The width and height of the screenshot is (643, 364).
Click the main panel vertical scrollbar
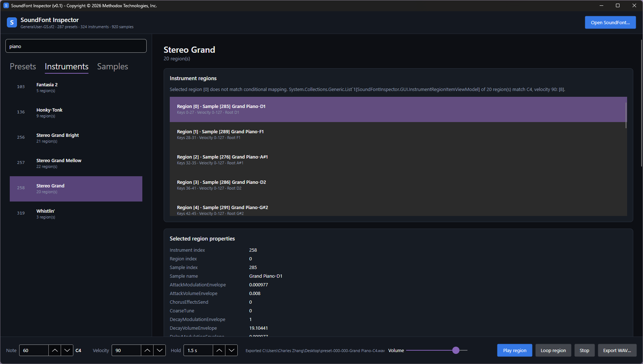641,103
